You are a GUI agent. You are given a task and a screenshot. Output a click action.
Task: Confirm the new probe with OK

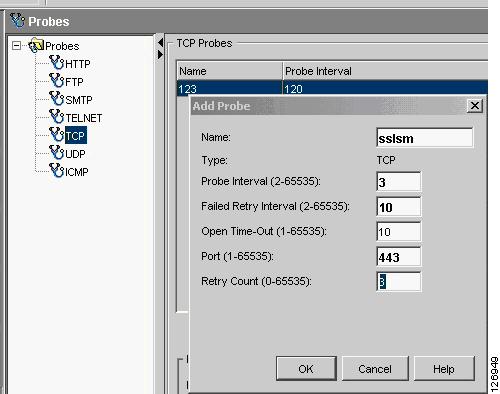(x=306, y=368)
